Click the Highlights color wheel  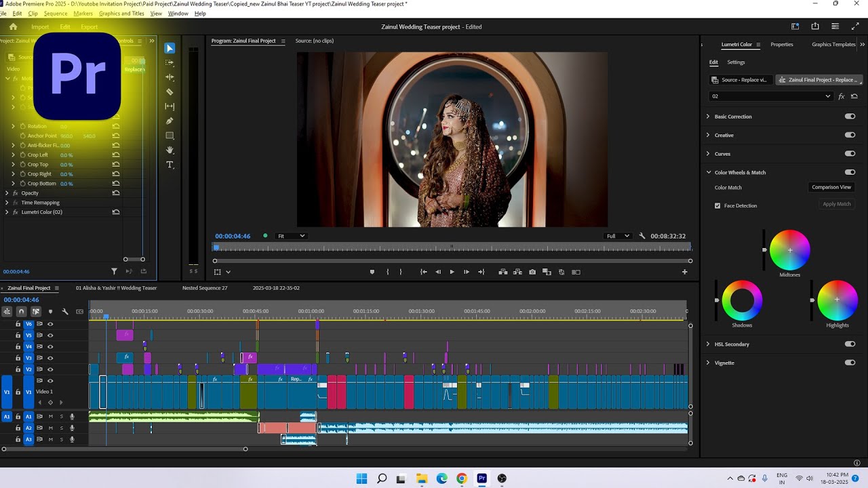pos(837,301)
